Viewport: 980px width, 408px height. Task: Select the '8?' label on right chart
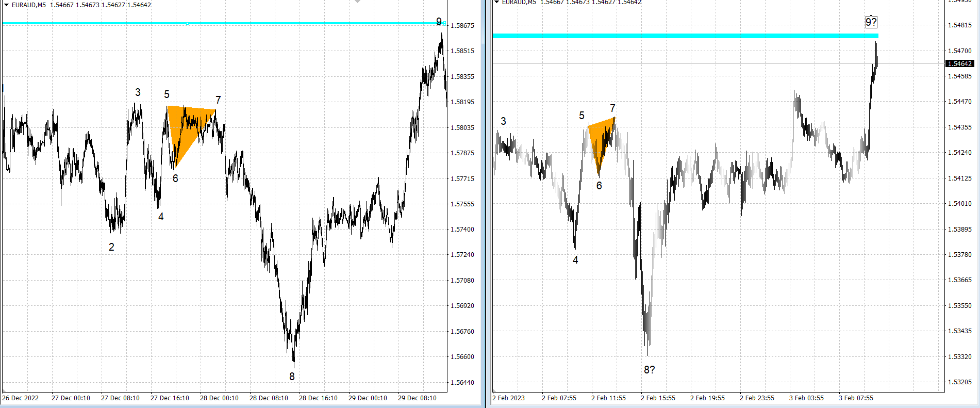pos(650,370)
